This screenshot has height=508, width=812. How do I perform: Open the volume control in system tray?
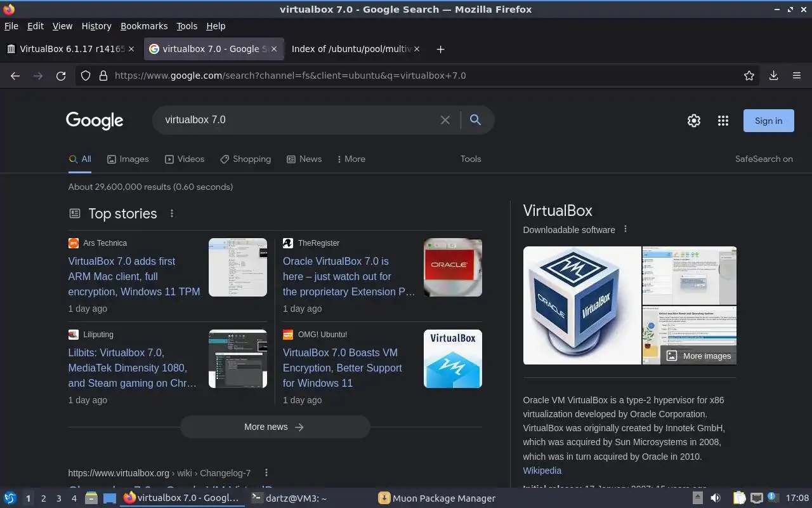pos(716,498)
